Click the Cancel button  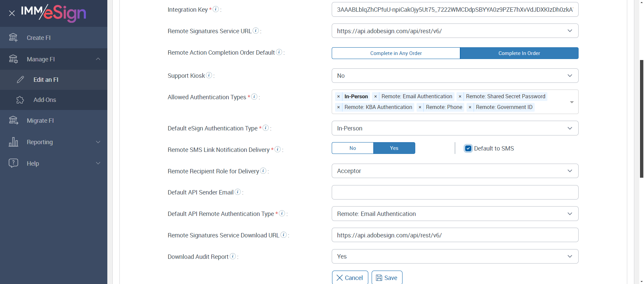pyautogui.click(x=350, y=278)
